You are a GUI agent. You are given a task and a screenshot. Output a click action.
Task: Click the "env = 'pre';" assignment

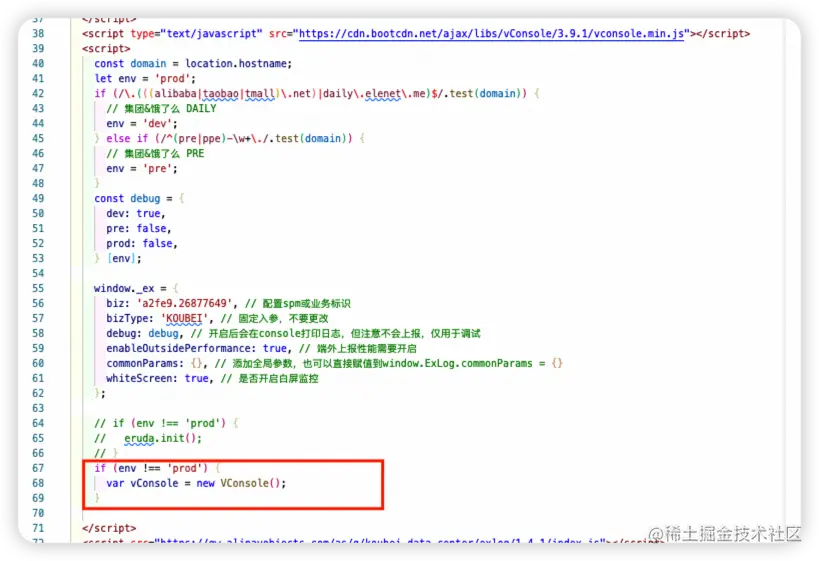(142, 169)
